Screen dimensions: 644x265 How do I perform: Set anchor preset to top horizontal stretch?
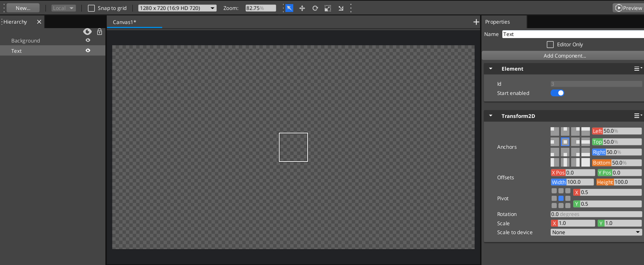coord(585,131)
